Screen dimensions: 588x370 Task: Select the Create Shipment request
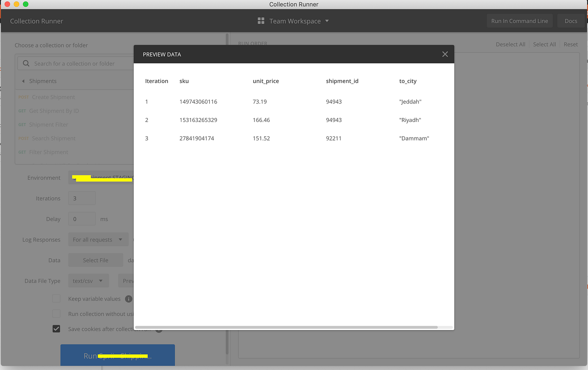point(53,97)
